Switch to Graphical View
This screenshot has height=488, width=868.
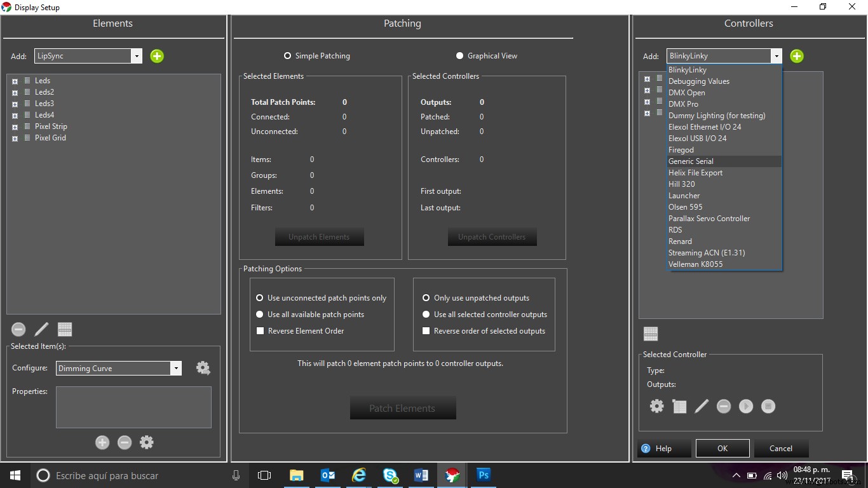460,55
